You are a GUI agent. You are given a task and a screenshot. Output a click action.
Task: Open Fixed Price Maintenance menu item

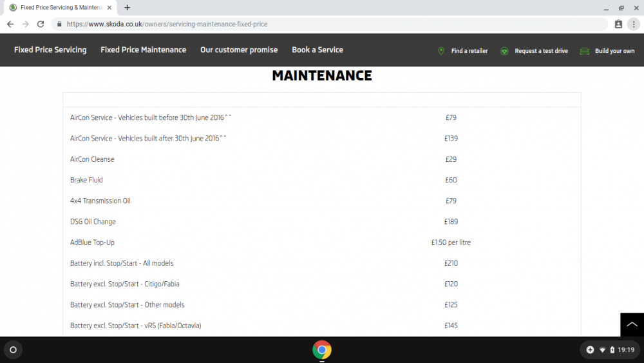click(x=144, y=50)
